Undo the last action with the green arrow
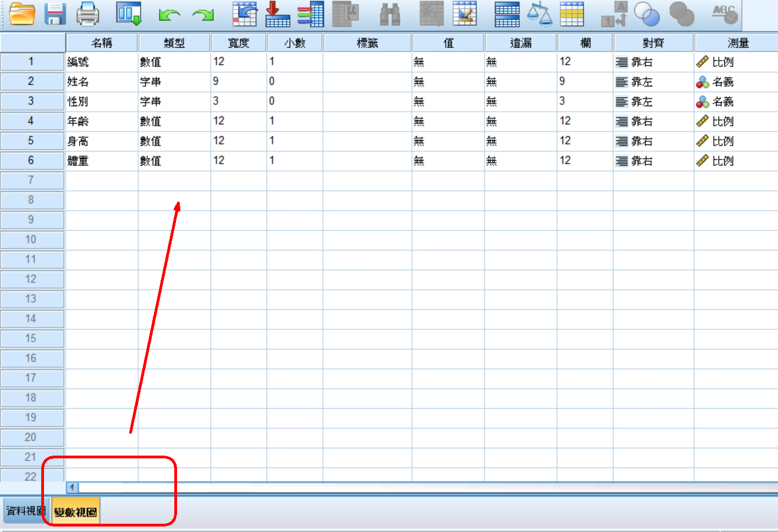778x532 pixels. pos(169,14)
